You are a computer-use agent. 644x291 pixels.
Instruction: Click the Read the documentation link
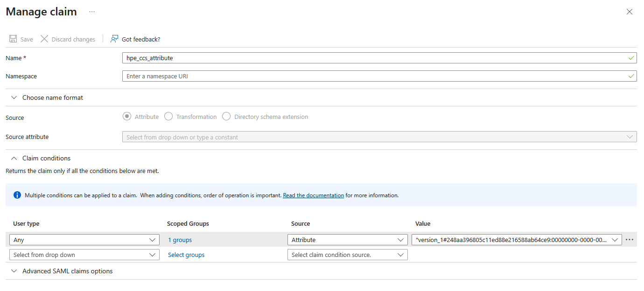313,195
